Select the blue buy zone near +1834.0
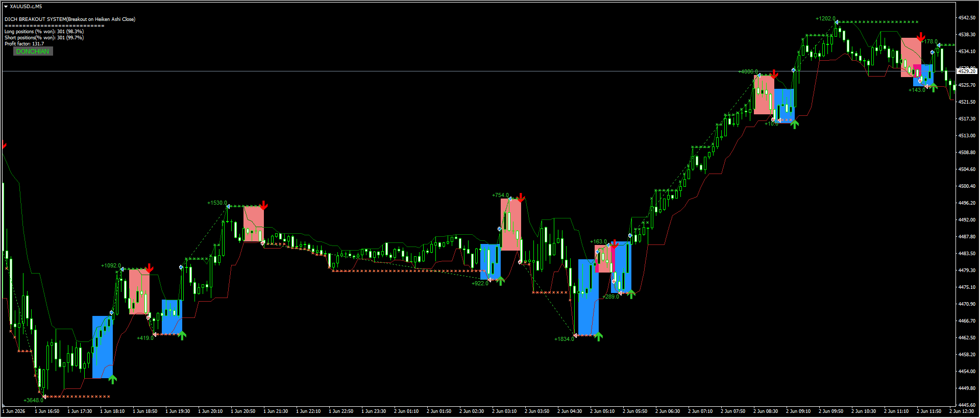Image resolution: width=980 pixels, height=418 pixels. 588,298
